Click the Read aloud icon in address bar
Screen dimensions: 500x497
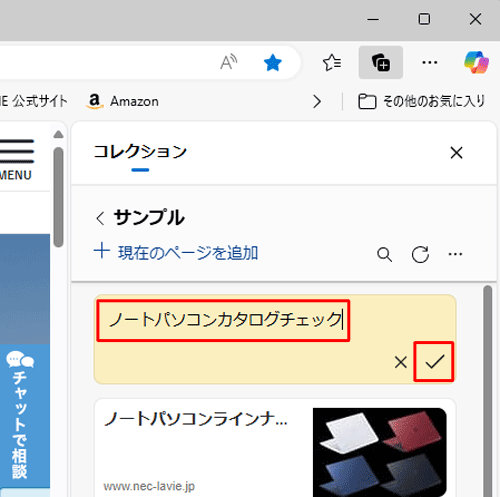[x=229, y=62]
